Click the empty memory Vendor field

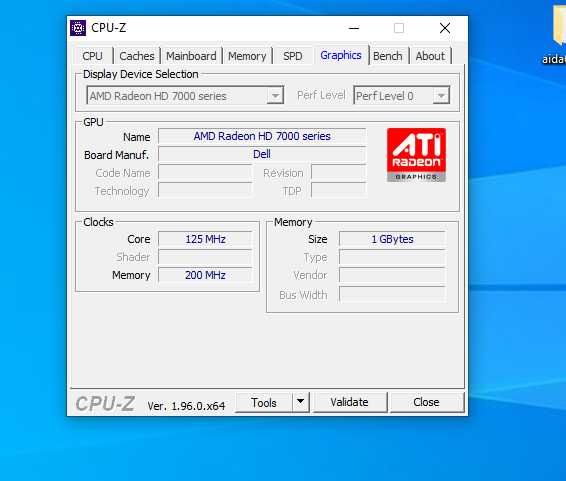pos(392,275)
